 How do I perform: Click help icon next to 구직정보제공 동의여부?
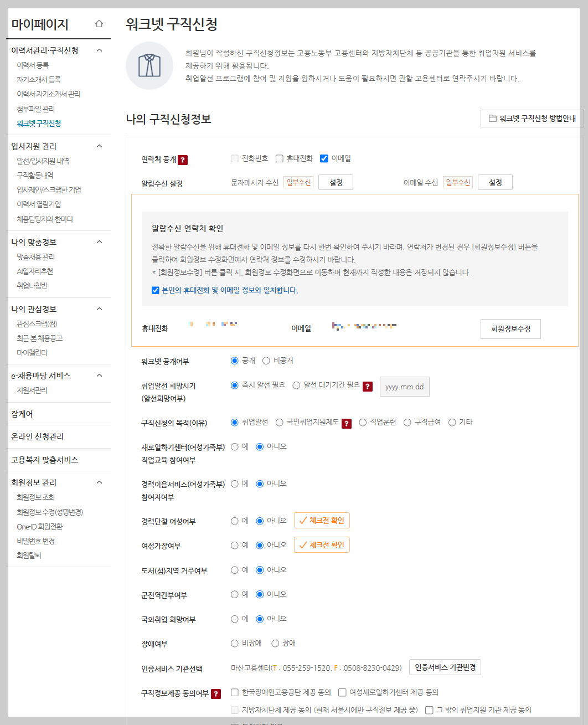click(x=216, y=694)
